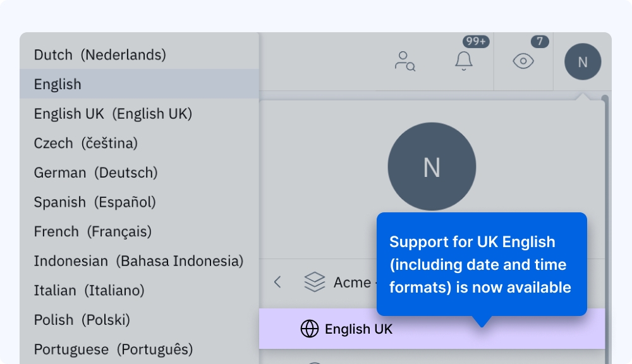The width and height of the screenshot is (632, 364).
Task: Pick Spanish (Español) language
Action: (x=95, y=202)
